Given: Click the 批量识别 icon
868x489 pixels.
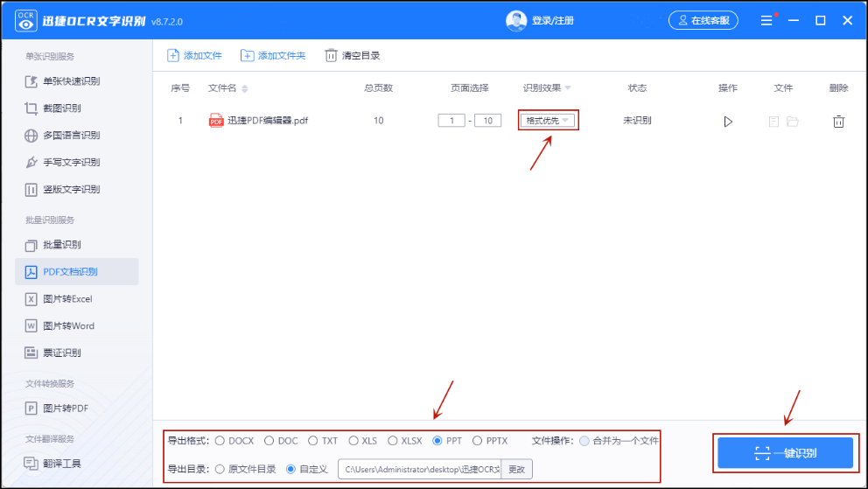Looking at the screenshot, I should pos(31,245).
